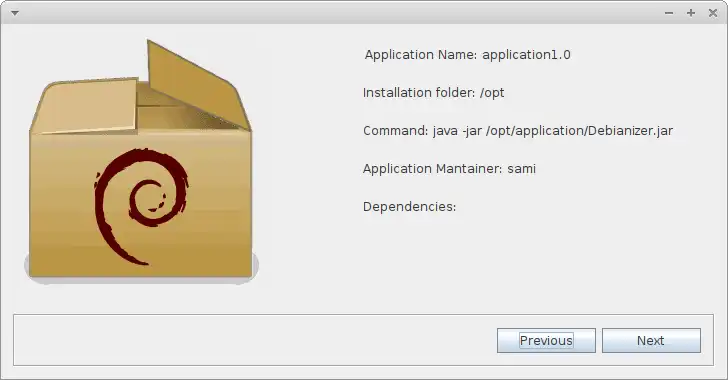
Task: Minimize the installer window
Action: 669,13
